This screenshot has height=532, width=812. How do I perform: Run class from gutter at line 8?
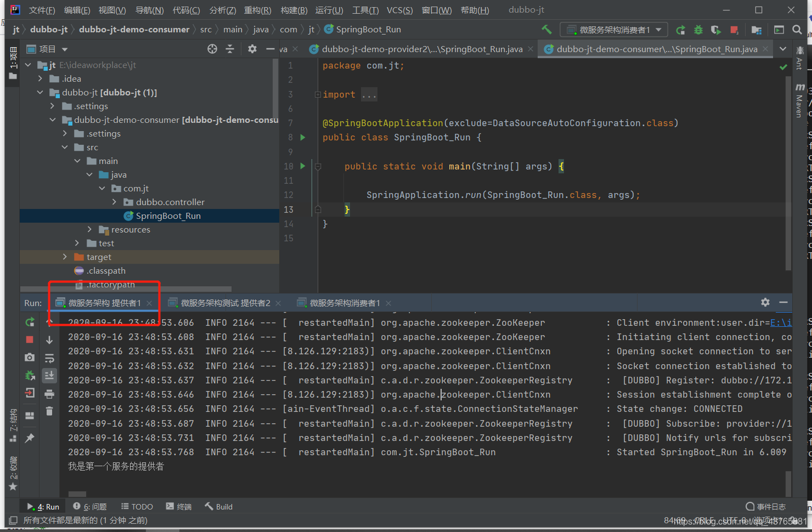pyautogui.click(x=302, y=137)
